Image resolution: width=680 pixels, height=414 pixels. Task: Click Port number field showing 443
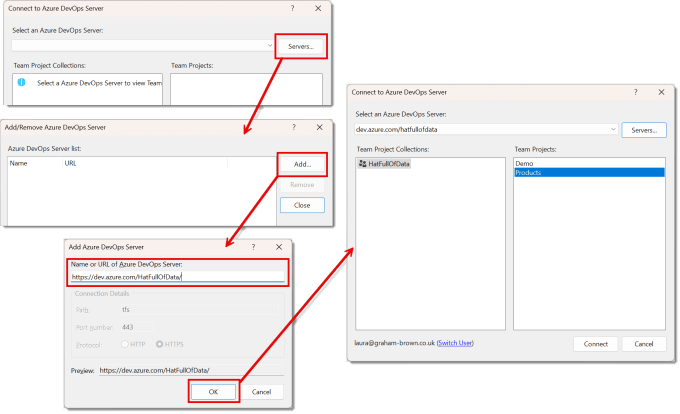pyautogui.click(x=137, y=327)
